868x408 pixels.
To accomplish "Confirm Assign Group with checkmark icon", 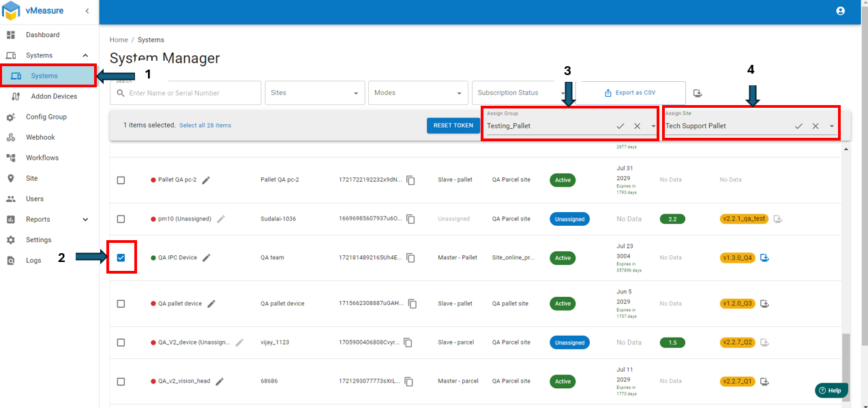I will [x=620, y=126].
